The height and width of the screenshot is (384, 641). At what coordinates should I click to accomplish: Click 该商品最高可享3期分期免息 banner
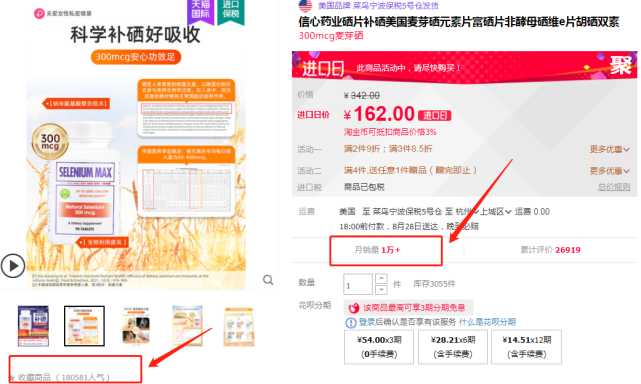pyautogui.click(x=408, y=308)
